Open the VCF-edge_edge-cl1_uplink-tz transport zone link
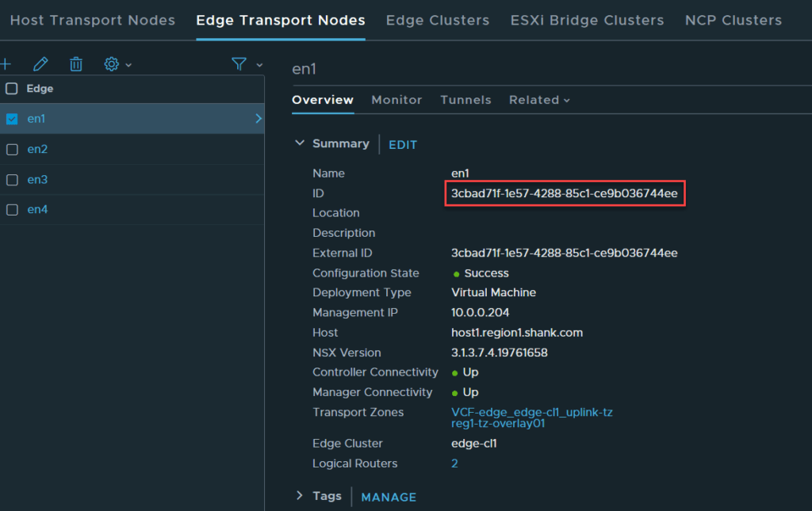 click(x=532, y=412)
